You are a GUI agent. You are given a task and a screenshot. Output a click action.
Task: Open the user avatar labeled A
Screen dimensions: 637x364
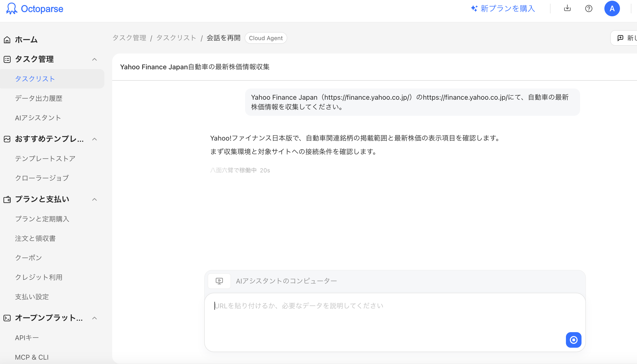click(612, 9)
